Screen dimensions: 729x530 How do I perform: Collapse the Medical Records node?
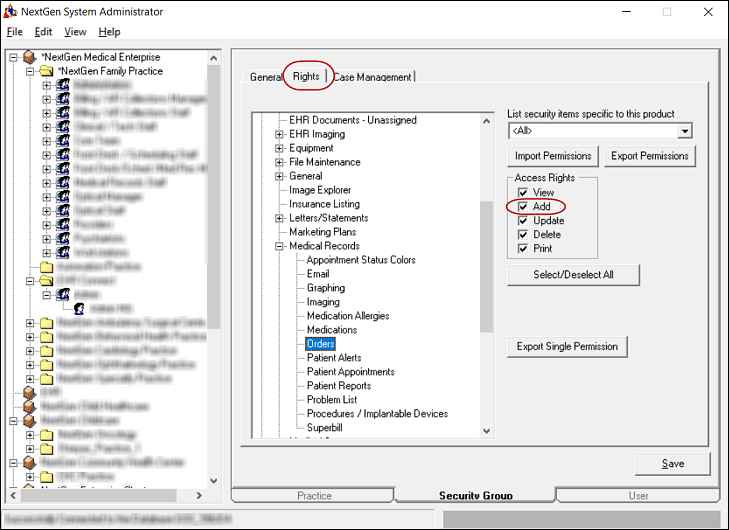coord(279,246)
